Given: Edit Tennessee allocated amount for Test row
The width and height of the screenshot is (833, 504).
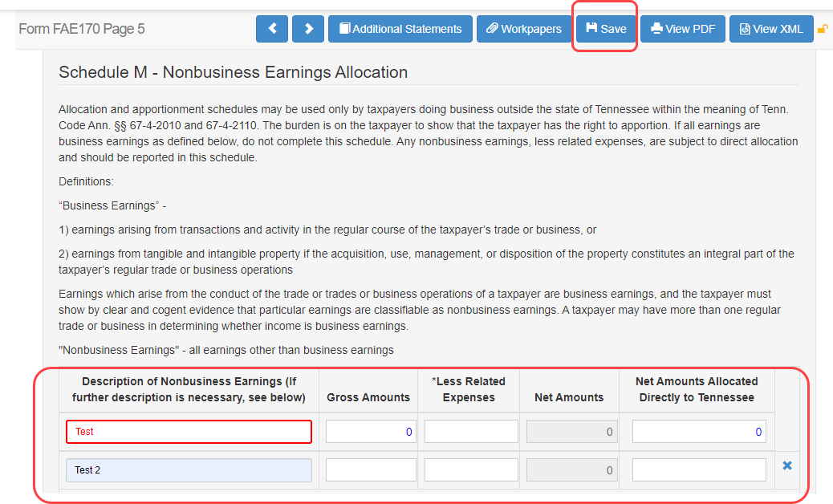Looking at the screenshot, I should click(x=698, y=432).
